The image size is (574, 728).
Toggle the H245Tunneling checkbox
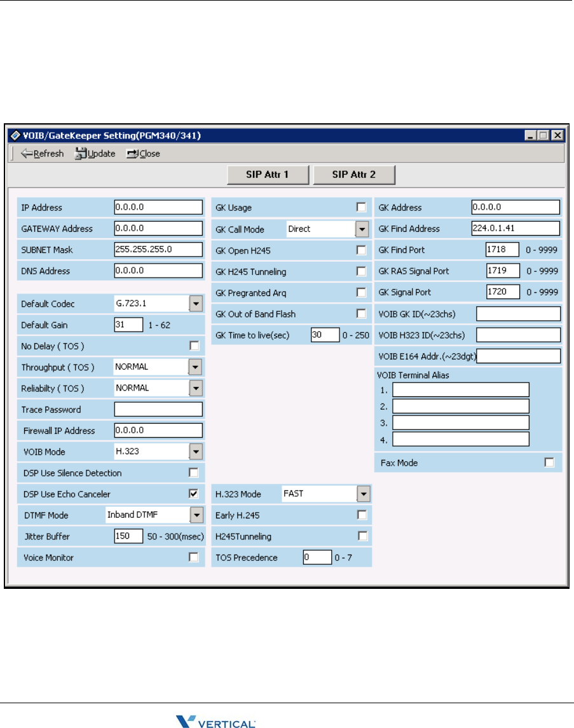tap(363, 536)
